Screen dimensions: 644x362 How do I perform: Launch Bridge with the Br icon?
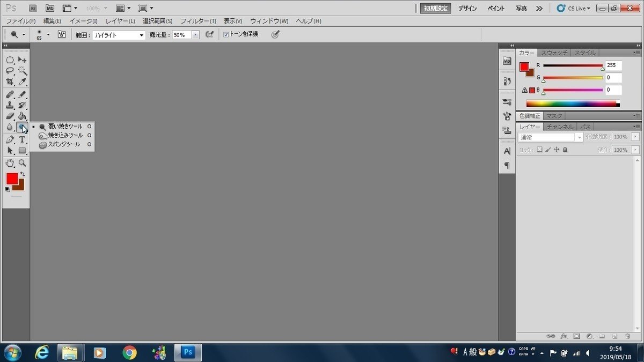(x=33, y=8)
